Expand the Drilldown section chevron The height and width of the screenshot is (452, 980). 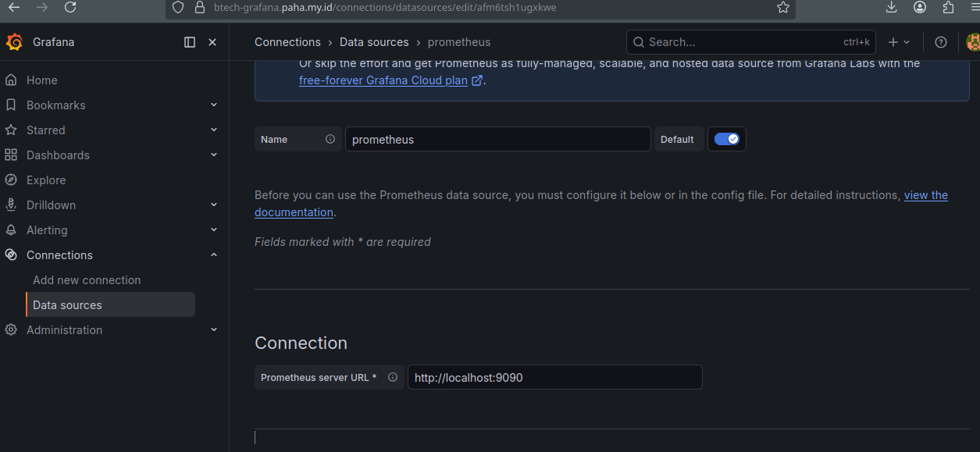click(x=214, y=205)
